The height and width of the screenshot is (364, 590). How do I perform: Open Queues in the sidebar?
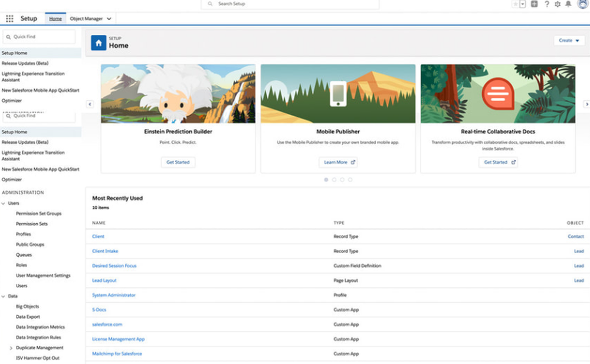(24, 255)
